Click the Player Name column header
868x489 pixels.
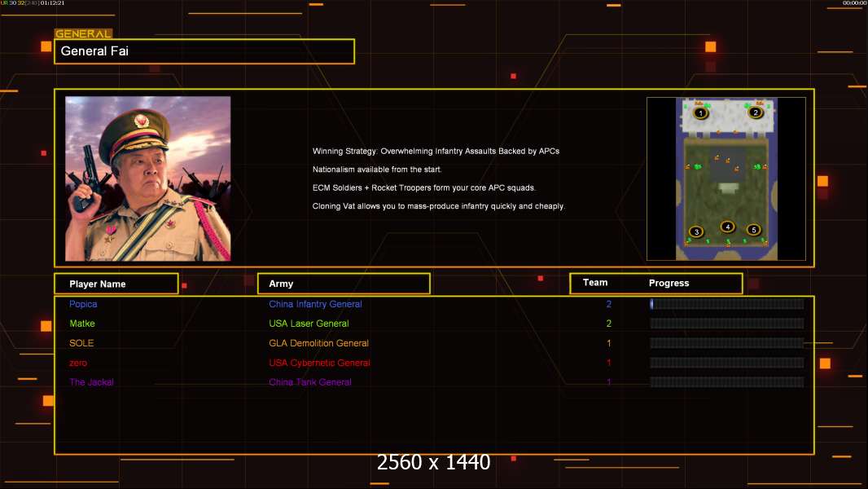click(116, 284)
